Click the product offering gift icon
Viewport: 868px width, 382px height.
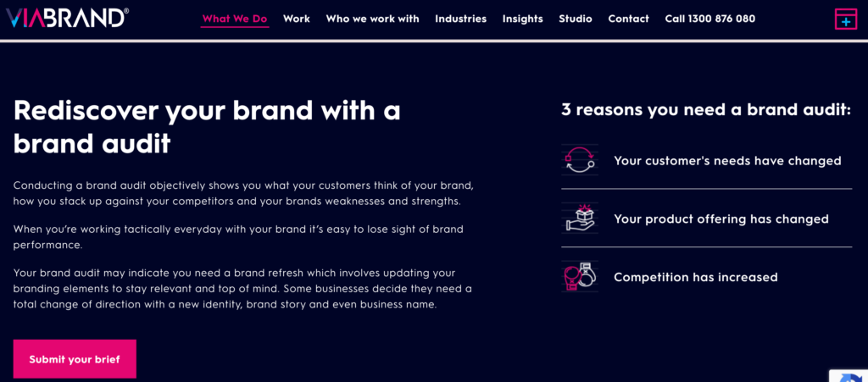(x=580, y=218)
